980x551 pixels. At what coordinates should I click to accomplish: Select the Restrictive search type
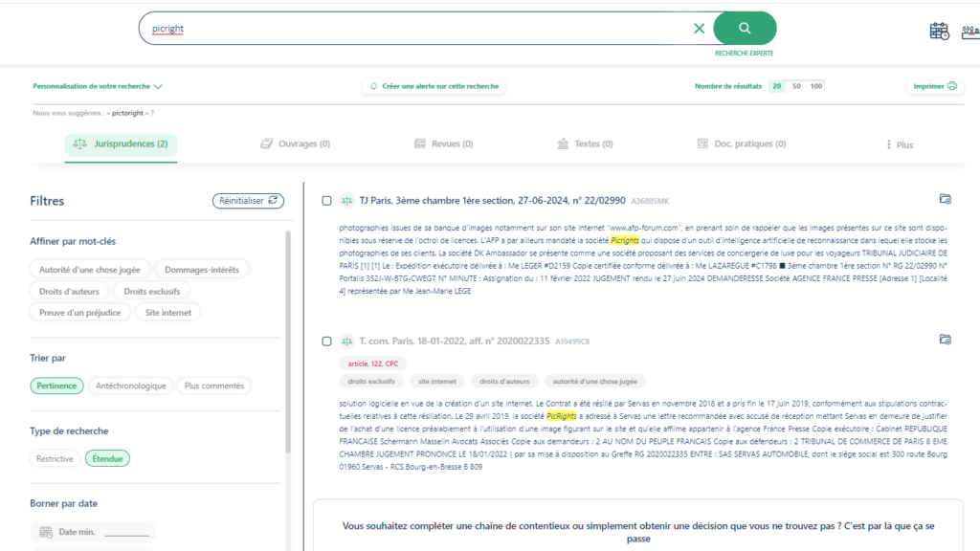(55, 459)
